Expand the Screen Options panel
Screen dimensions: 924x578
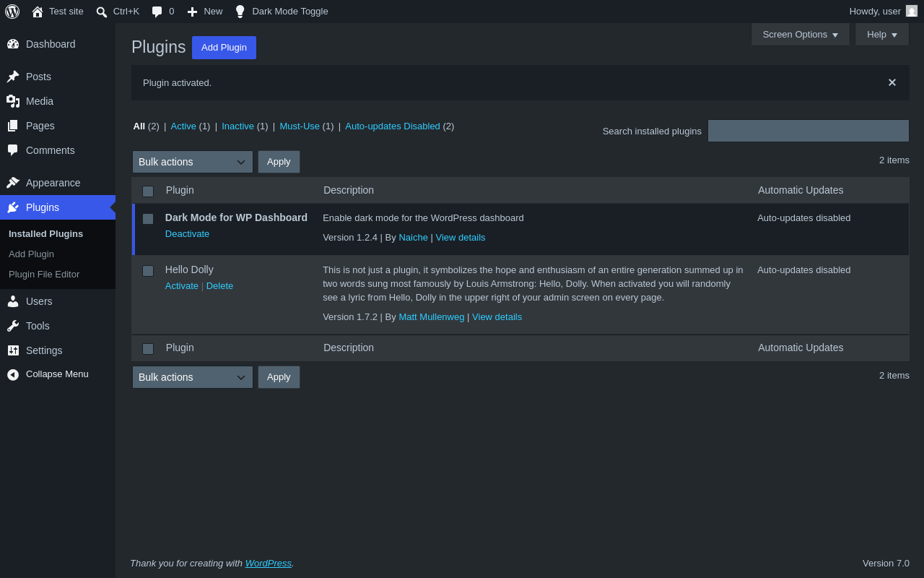tap(801, 34)
